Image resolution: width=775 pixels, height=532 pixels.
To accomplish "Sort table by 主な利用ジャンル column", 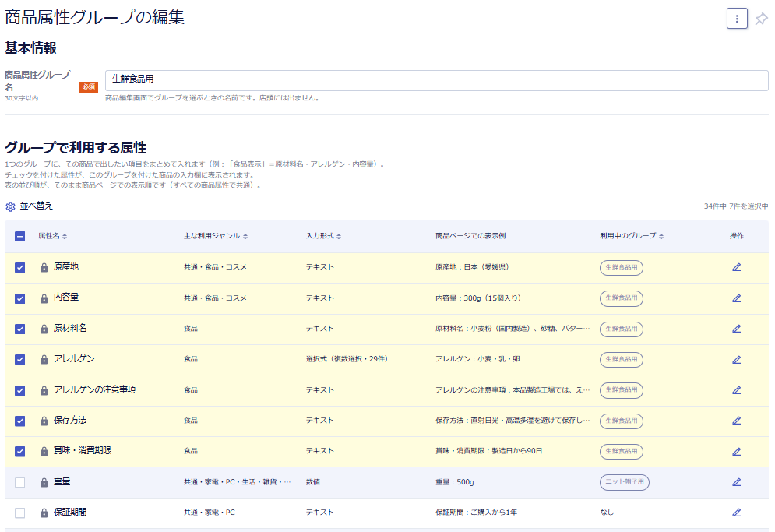I will click(216, 236).
